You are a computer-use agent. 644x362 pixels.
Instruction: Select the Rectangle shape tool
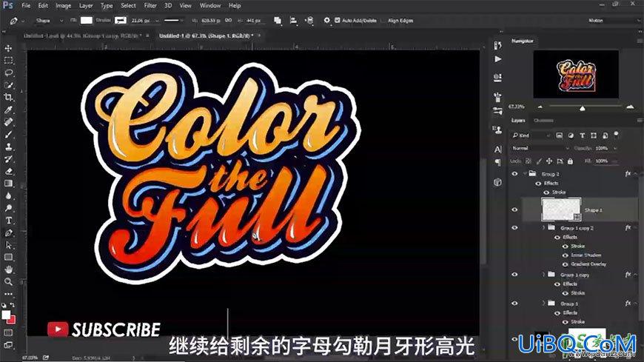(8, 258)
